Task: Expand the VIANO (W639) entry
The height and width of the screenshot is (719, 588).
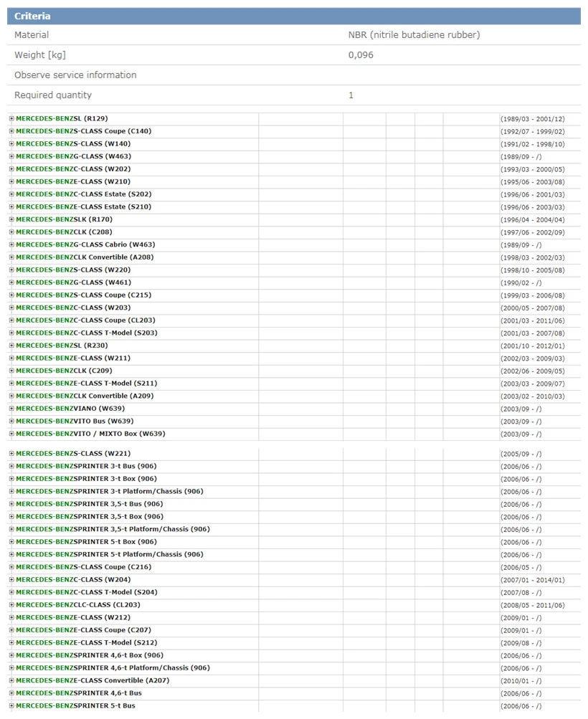Action: (x=11, y=409)
